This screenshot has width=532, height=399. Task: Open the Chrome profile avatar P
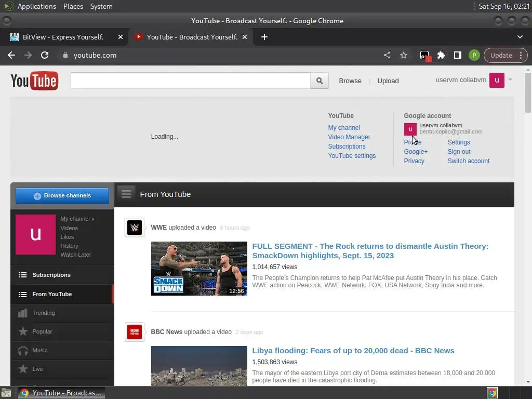click(474, 55)
